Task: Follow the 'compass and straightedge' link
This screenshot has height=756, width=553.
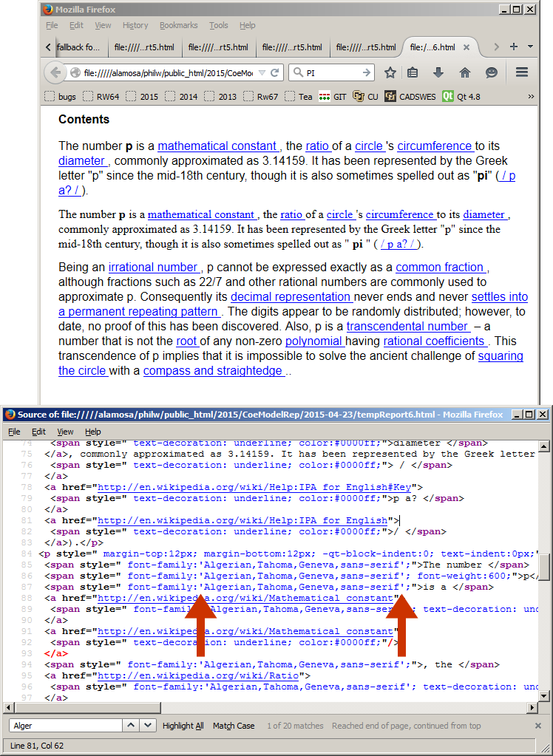Action: point(214,371)
